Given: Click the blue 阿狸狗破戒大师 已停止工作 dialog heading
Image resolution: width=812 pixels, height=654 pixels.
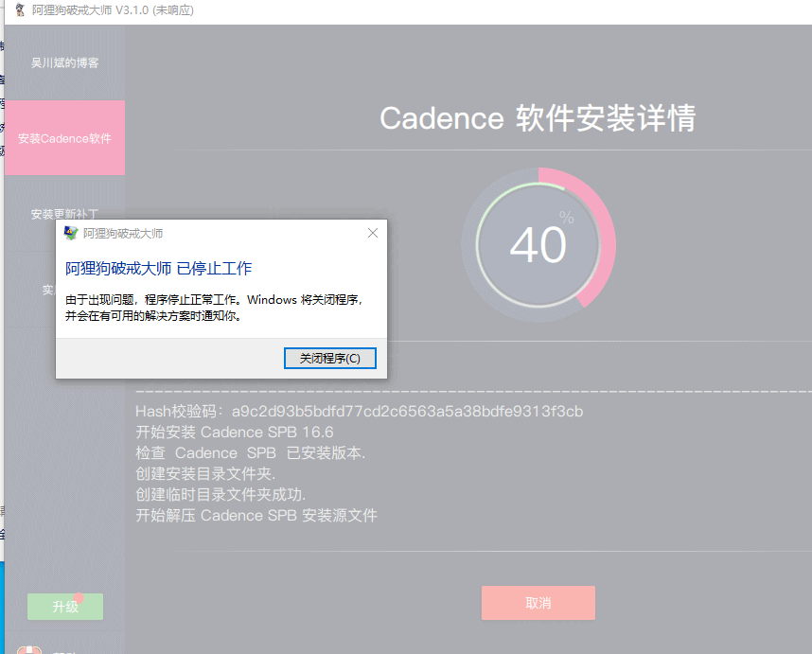Looking at the screenshot, I should tap(158, 268).
